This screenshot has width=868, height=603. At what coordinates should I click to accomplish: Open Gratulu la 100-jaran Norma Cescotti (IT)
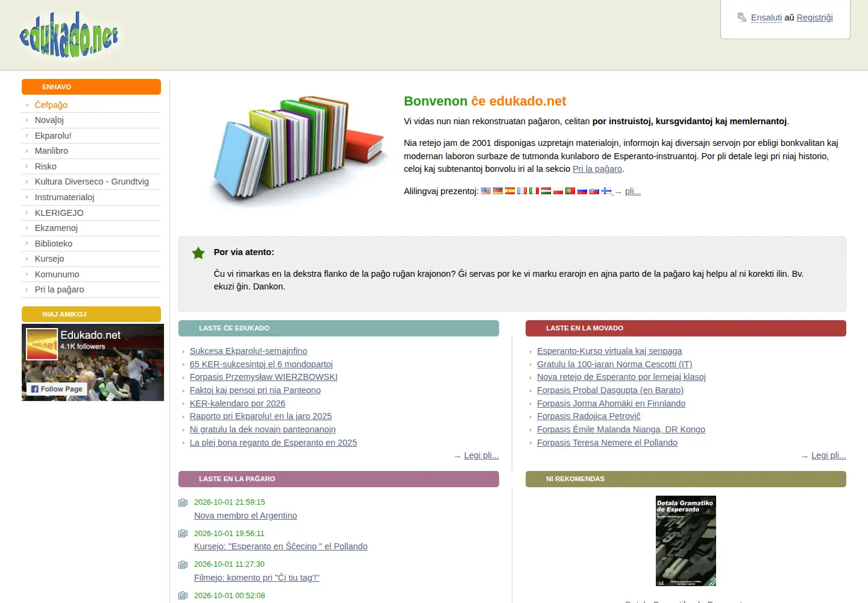point(615,364)
